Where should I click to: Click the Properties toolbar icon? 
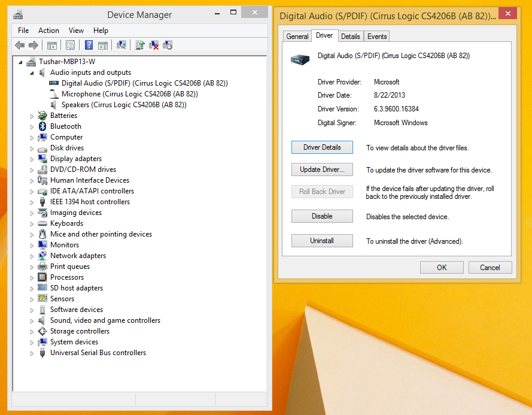pos(70,45)
